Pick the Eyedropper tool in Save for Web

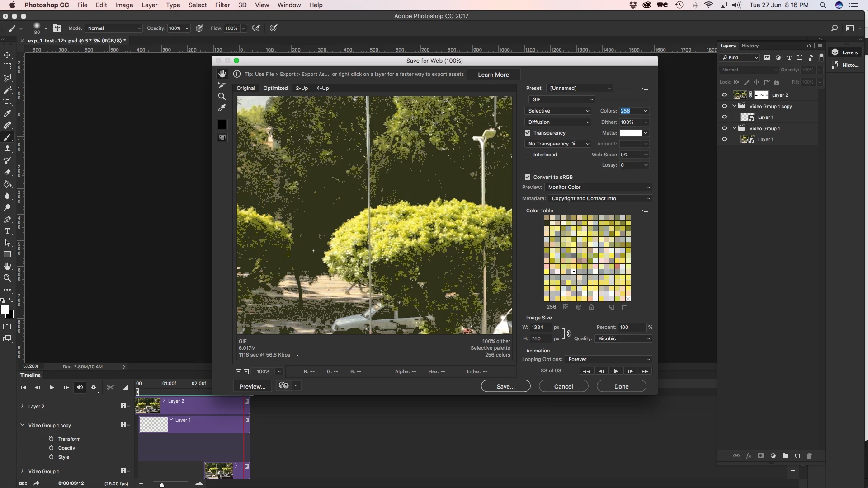222,108
